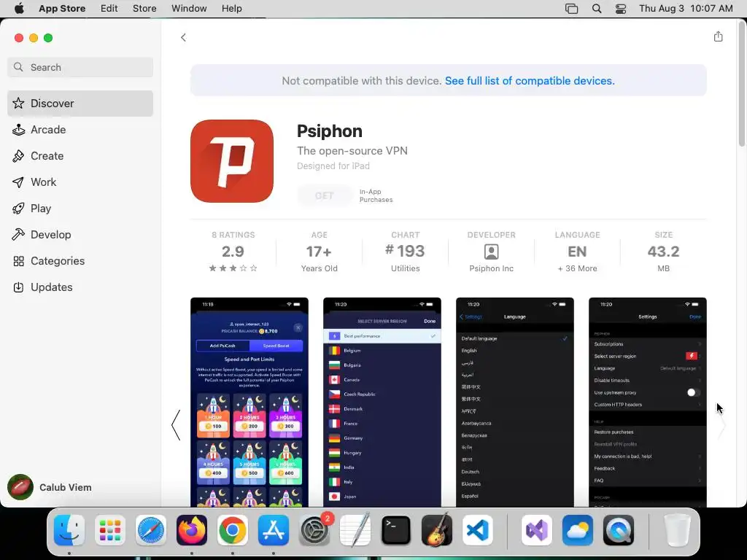This screenshot has width=747, height=560.
Task: Click the EN + 36 More language stat
Action: tap(577, 252)
